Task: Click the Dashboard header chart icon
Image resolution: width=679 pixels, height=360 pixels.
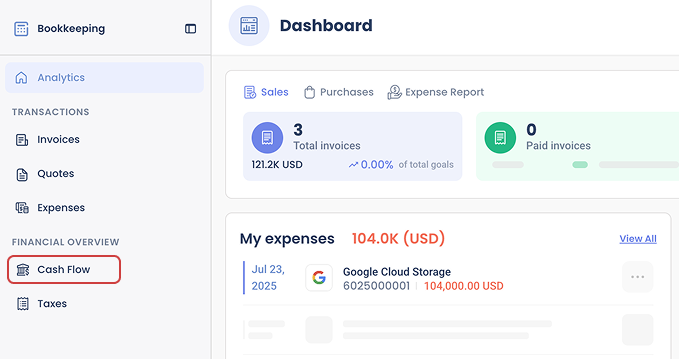Action: [x=249, y=26]
